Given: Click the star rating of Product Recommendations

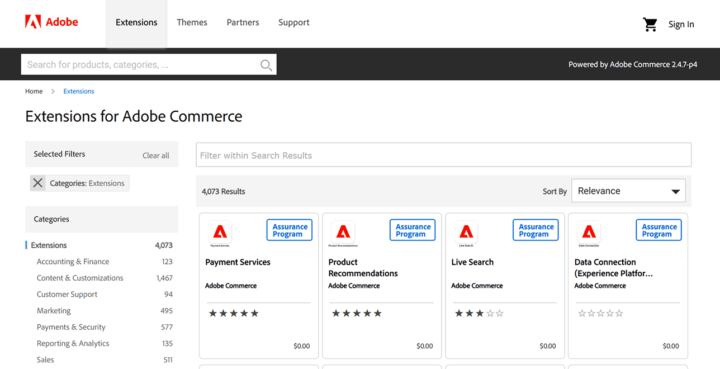Looking at the screenshot, I should click(357, 313).
